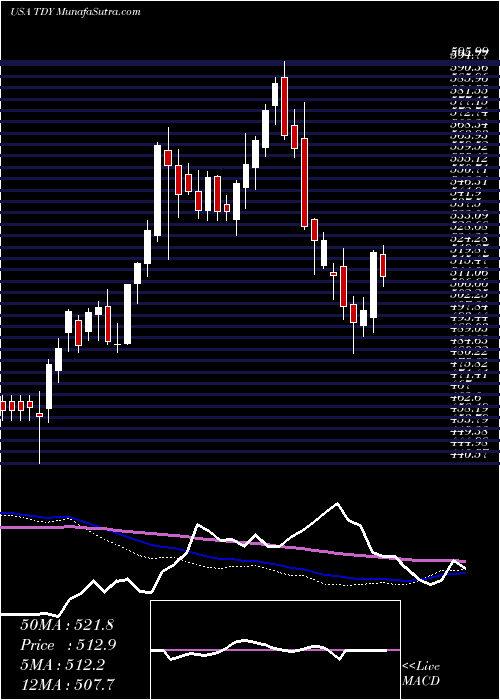Viewport: 500px width, 700px height.
Task: Click the last red candle on the right
Action: (383, 265)
